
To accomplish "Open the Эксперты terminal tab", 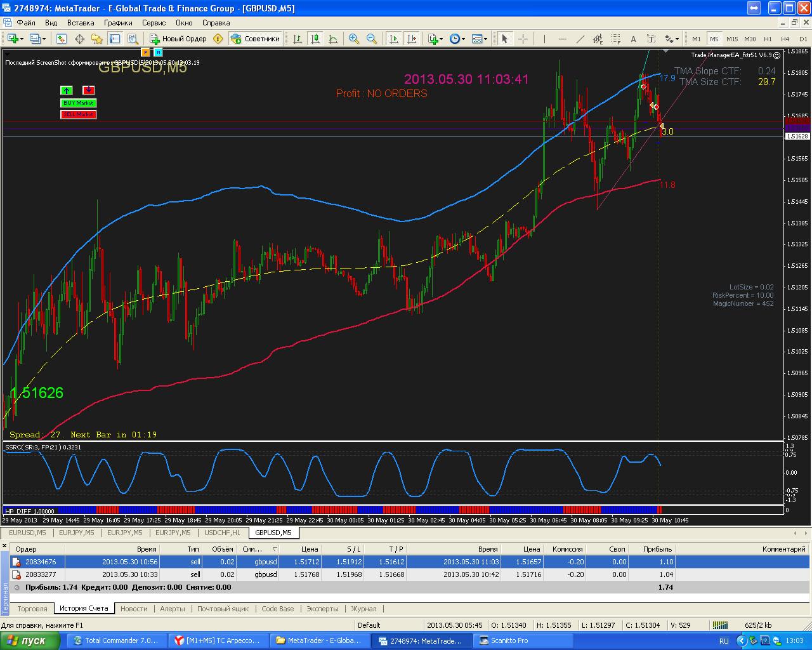I will click(322, 609).
